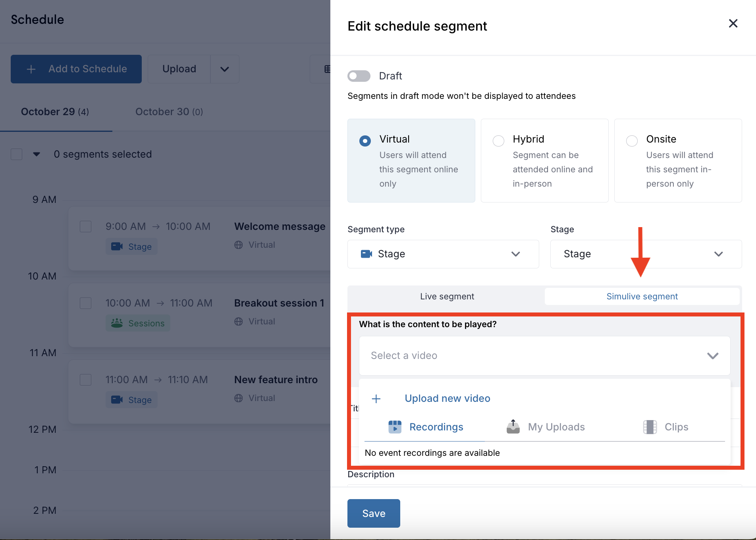Click the plus icon on Add to Schedule
The height and width of the screenshot is (540, 756).
[x=31, y=69]
